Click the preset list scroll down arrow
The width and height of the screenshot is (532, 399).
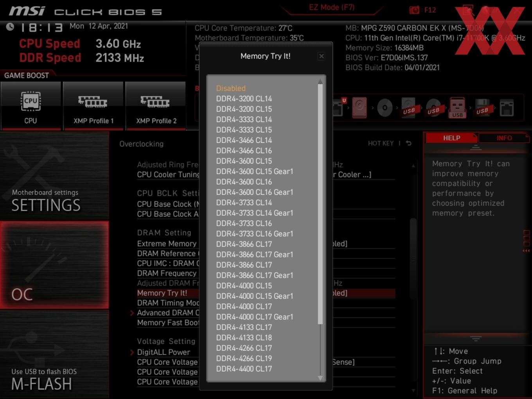(320, 378)
